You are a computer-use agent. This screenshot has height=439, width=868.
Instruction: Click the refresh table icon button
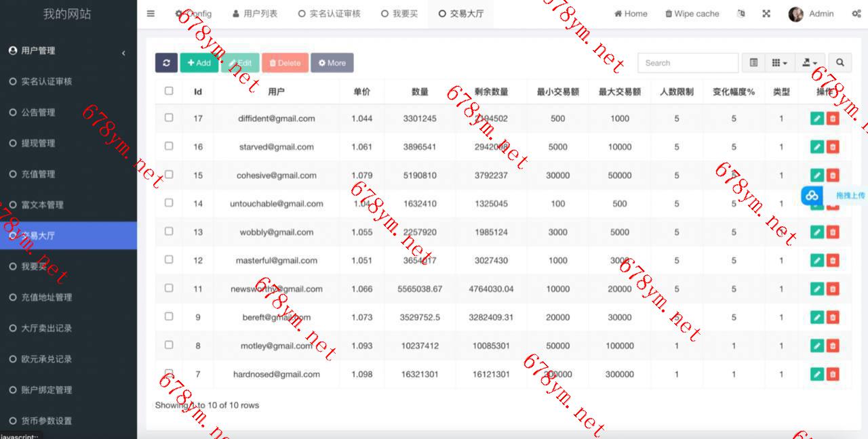click(x=166, y=63)
